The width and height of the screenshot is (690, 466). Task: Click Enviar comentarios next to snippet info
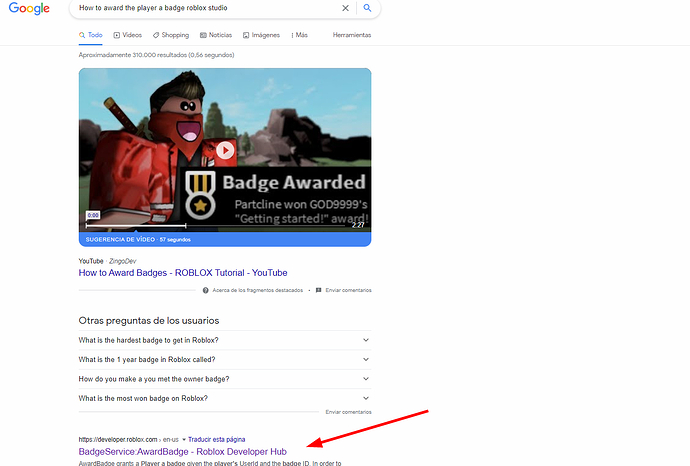click(349, 290)
